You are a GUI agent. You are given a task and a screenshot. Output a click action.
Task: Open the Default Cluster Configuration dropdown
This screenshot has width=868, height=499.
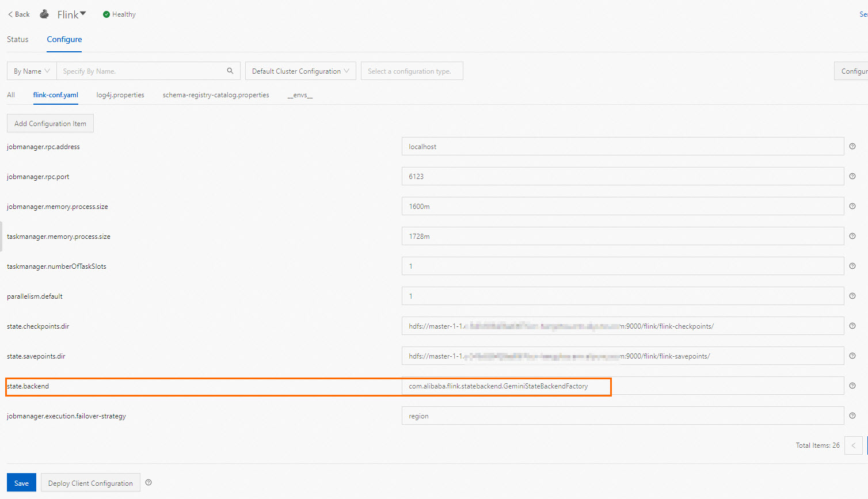(x=300, y=70)
